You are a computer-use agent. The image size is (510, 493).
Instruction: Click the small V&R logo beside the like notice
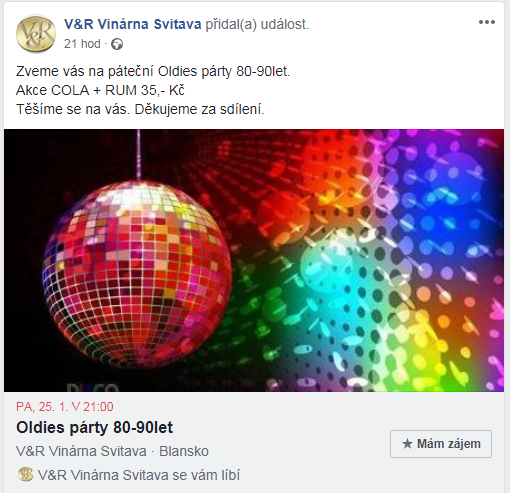point(26,474)
